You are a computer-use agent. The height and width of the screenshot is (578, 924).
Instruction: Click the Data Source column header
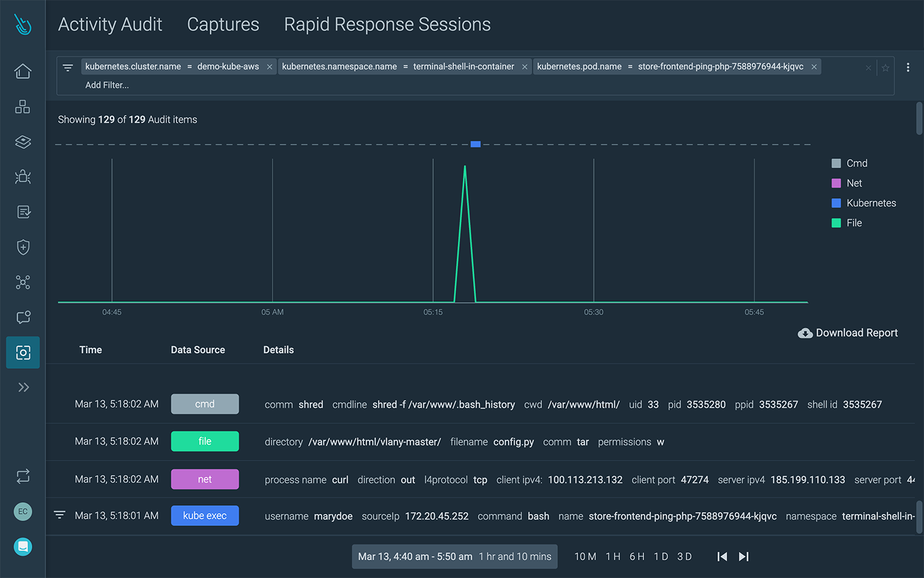click(198, 350)
